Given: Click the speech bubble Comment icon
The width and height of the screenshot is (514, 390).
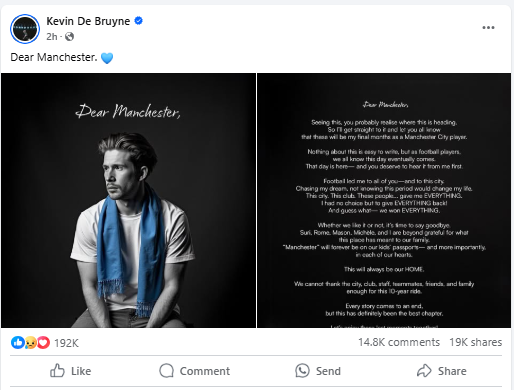Looking at the screenshot, I should point(166,371).
